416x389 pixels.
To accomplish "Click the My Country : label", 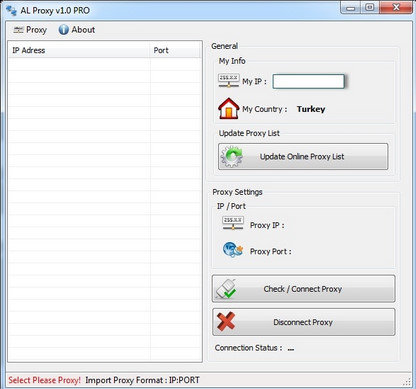I will coord(265,109).
